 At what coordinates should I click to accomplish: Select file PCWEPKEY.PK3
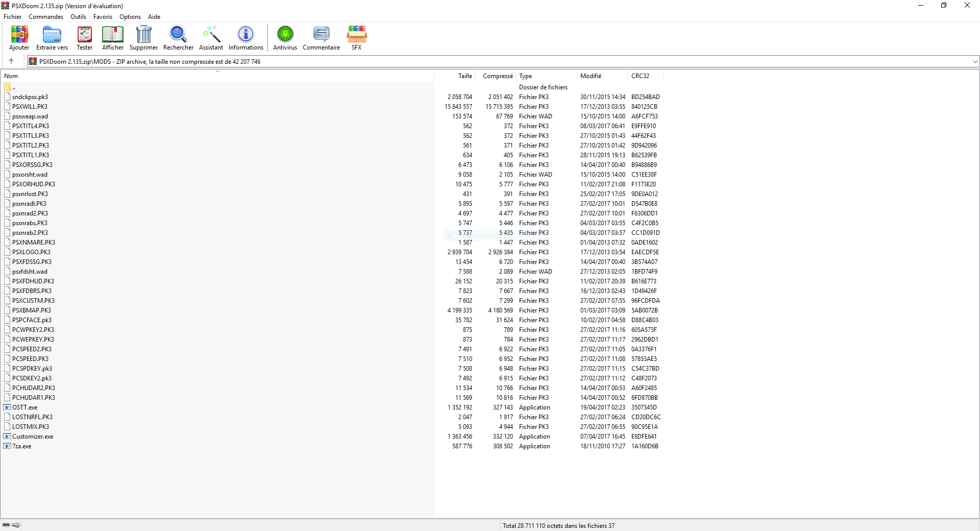33,340
